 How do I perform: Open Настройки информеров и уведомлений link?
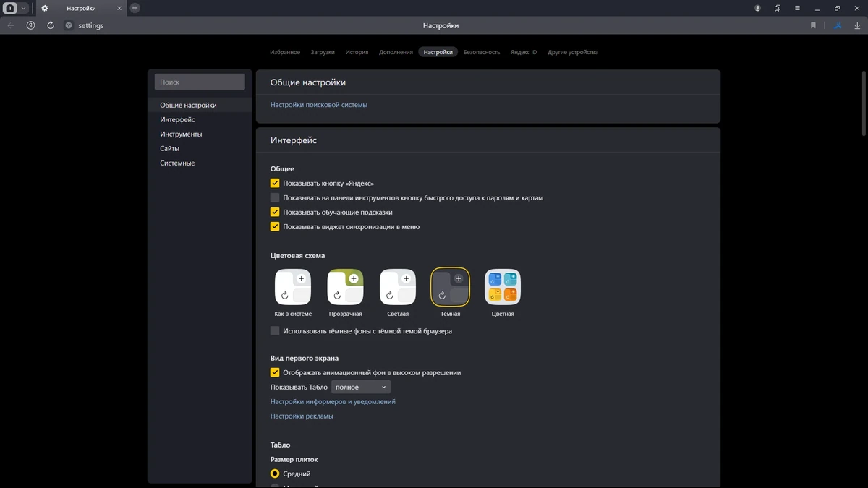click(x=333, y=401)
